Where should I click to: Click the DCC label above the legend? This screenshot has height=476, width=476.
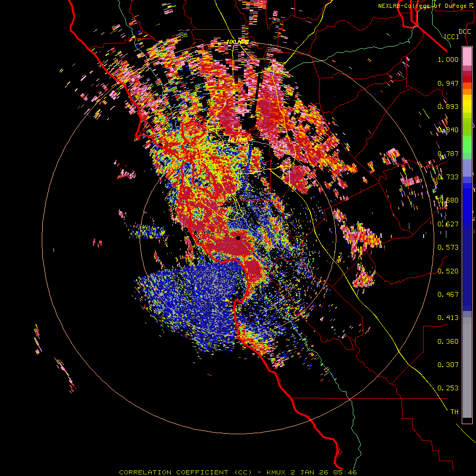[x=464, y=32]
